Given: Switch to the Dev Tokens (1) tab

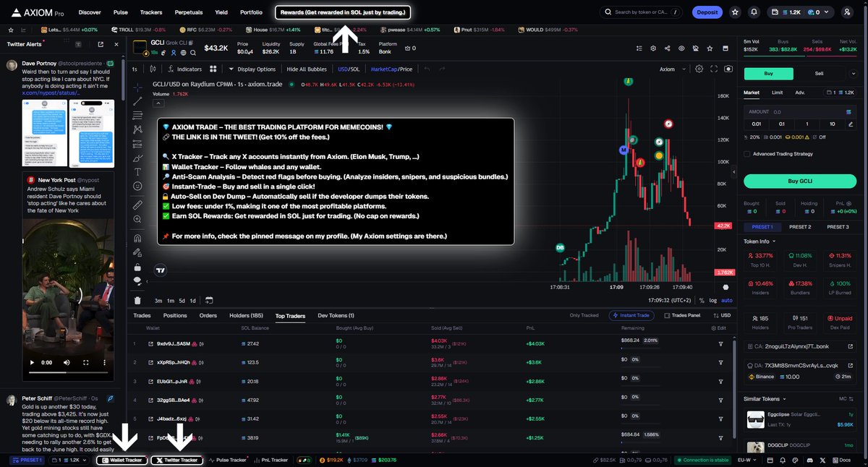Looking at the screenshot, I should (336, 315).
